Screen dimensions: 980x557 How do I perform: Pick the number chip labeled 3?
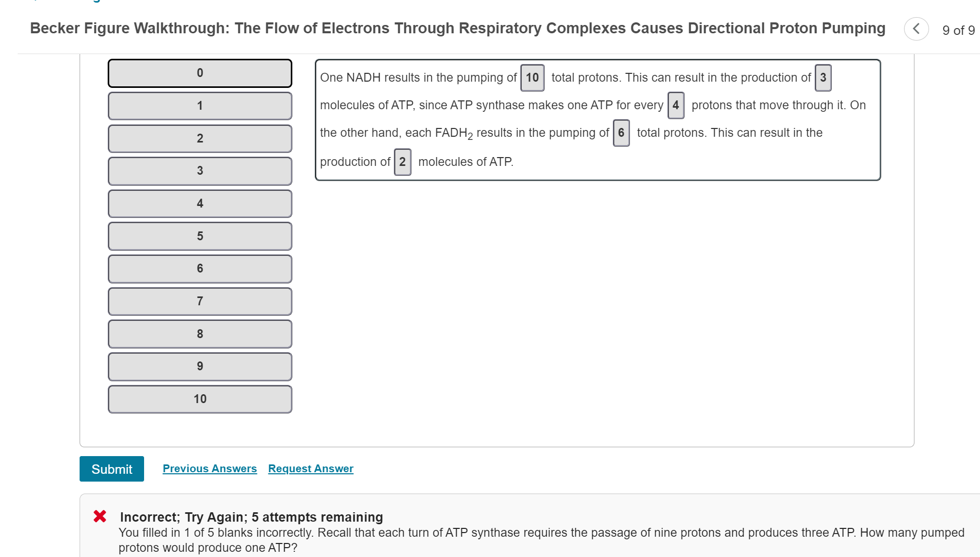click(x=200, y=171)
